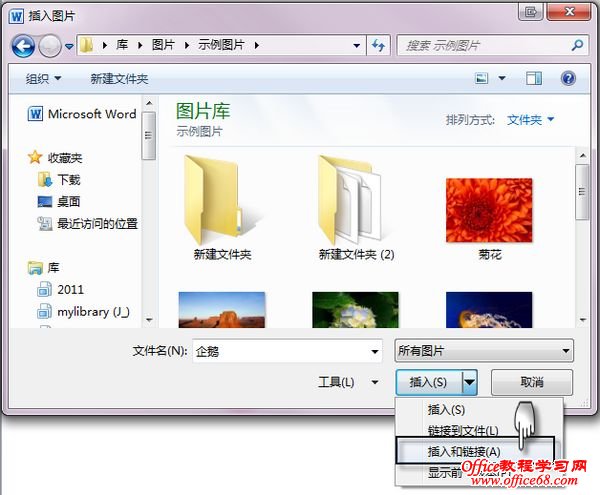Click the navigation pane scrollbar thumb
This screenshot has width=600, height=495.
click(148, 135)
